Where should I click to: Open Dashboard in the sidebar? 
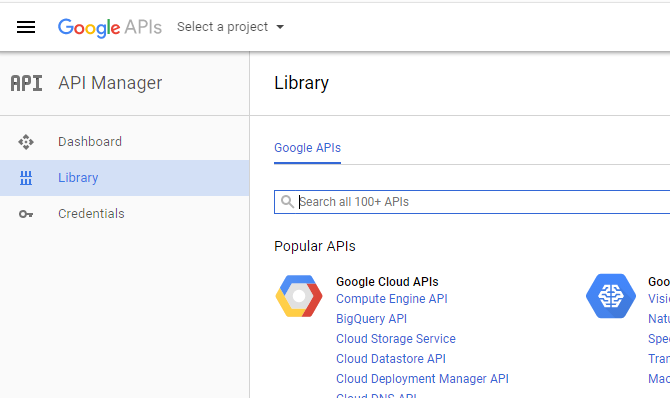click(124, 142)
